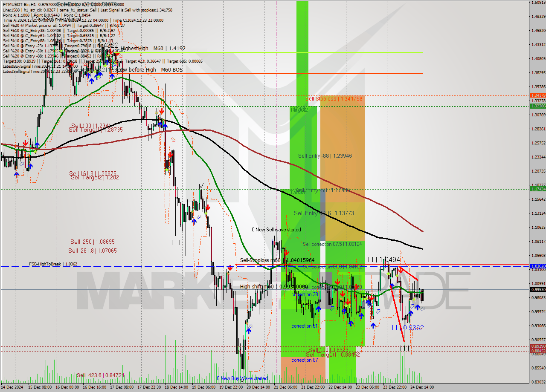Click the 'LatestSellSignalTime' info line
The width and height of the screenshot is (546, 392).
pyautogui.click(x=41, y=71)
